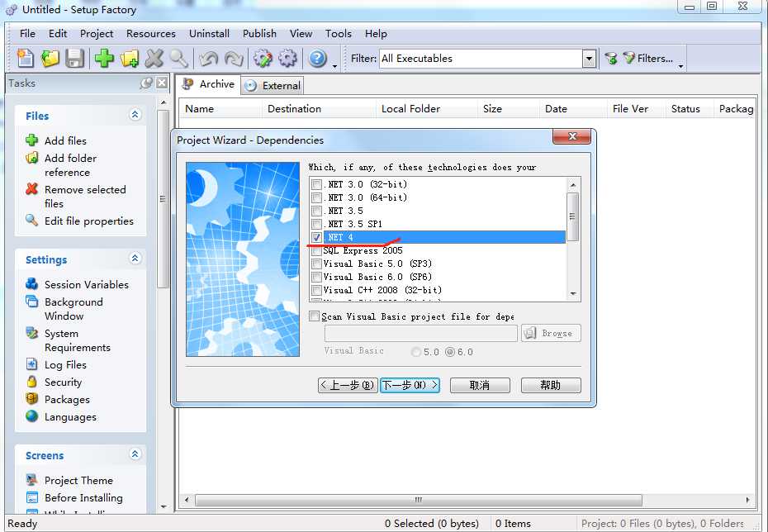Switch to the External tab

[x=273, y=86]
